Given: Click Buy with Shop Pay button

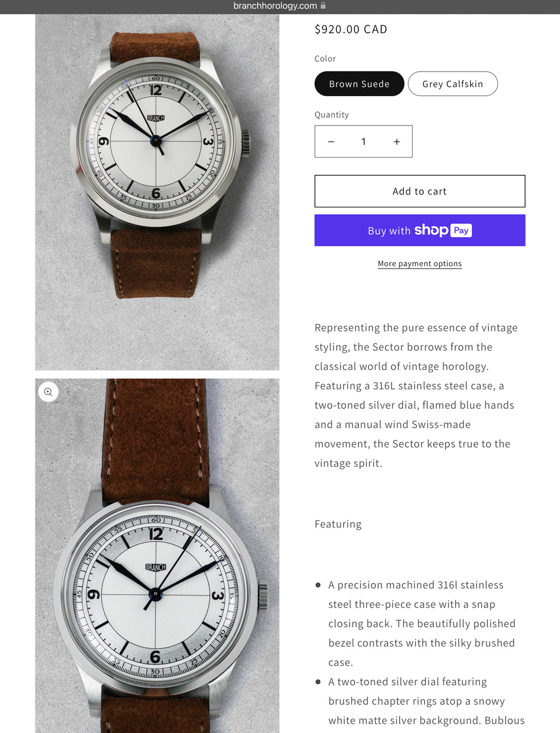Looking at the screenshot, I should click(x=420, y=230).
